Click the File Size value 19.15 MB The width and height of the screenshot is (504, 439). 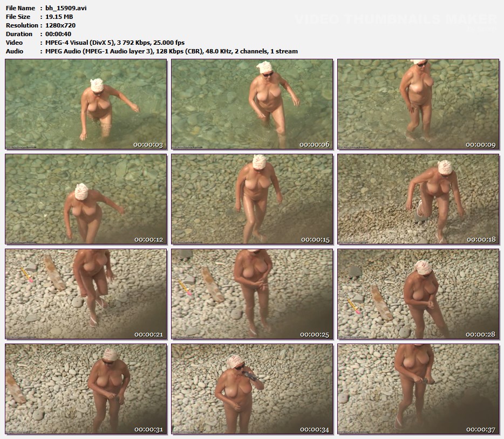pyautogui.click(x=59, y=17)
